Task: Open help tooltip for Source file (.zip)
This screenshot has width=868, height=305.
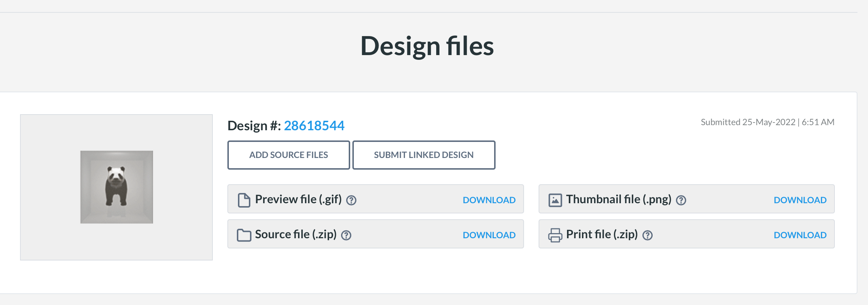Action: (x=346, y=235)
